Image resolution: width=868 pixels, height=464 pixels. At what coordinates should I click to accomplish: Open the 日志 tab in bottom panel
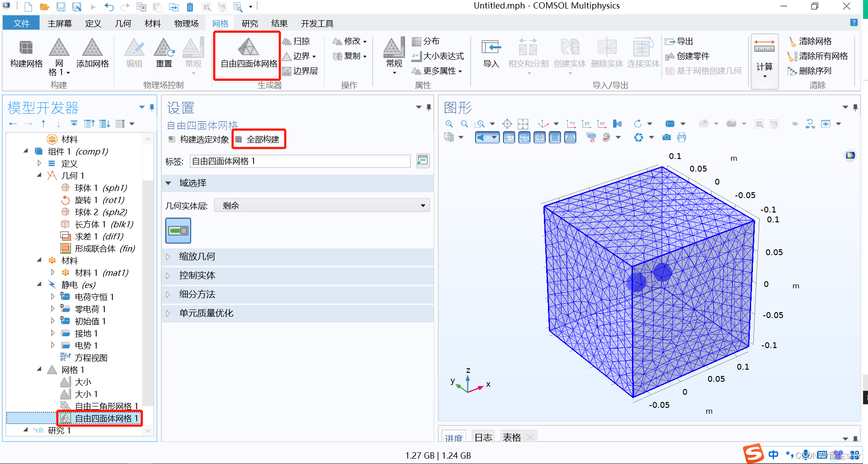pyautogui.click(x=483, y=437)
